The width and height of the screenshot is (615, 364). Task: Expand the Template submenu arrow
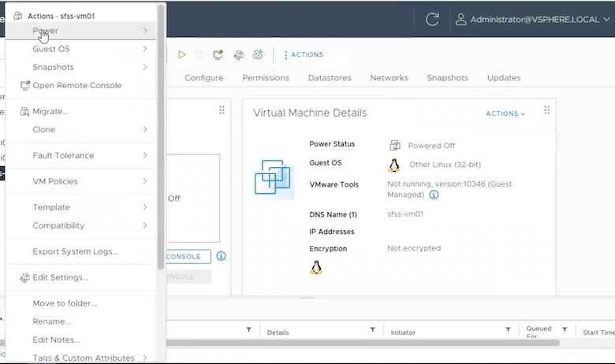click(145, 207)
